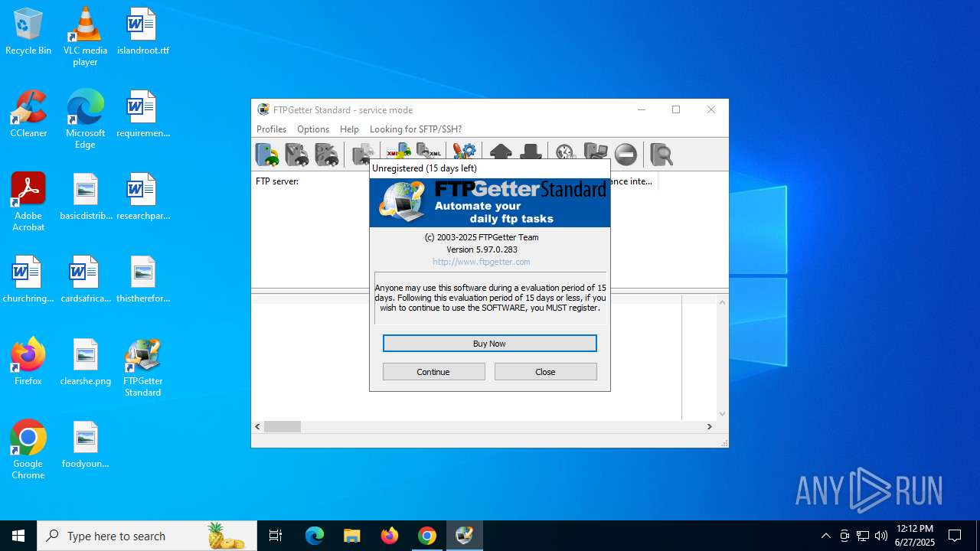Click the new FTP profile toolbar icon
Image resolution: width=980 pixels, height=551 pixels.
[x=267, y=155]
